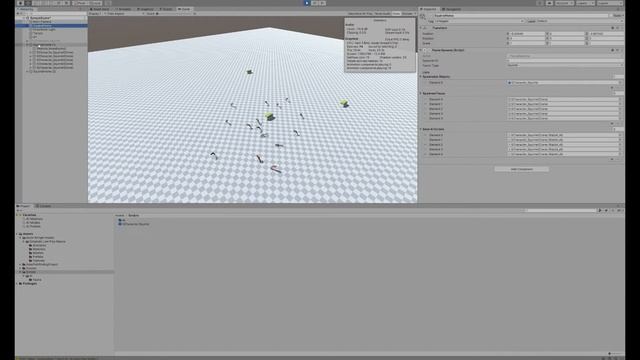Switch to the Navigation tab
The width and height of the screenshot is (640, 360).
(452, 9)
